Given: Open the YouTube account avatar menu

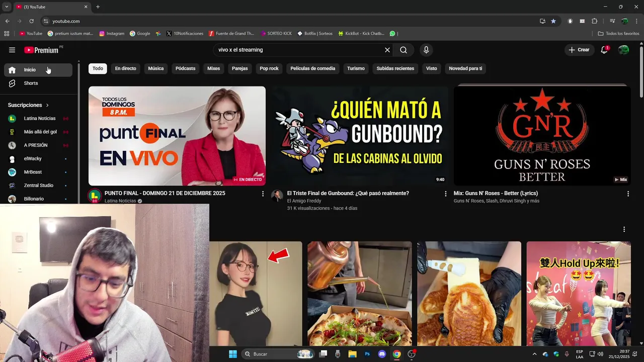Looking at the screenshot, I should [x=623, y=50].
